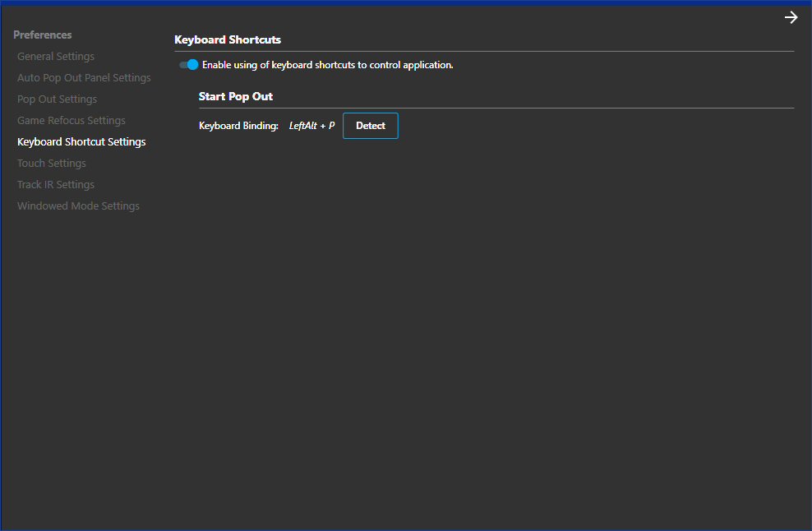Click the Start Pop Out subsection title
This screenshot has width=812, height=531.
pos(236,96)
